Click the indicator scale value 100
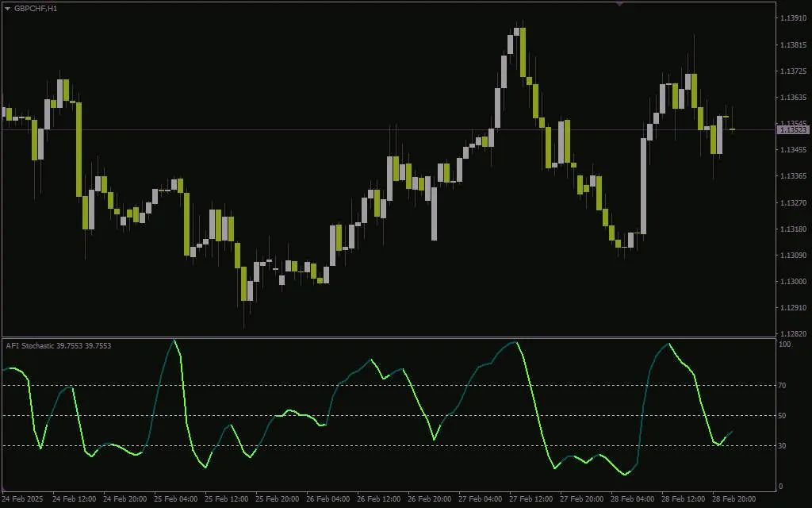Image resolution: width=812 pixels, height=508 pixels. 785,344
